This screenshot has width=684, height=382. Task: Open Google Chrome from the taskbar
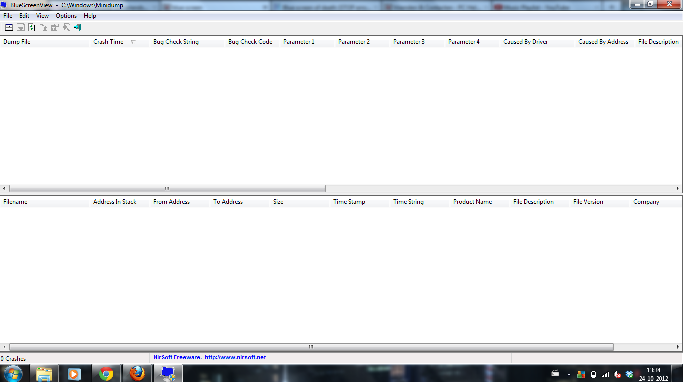coord(106,374)
